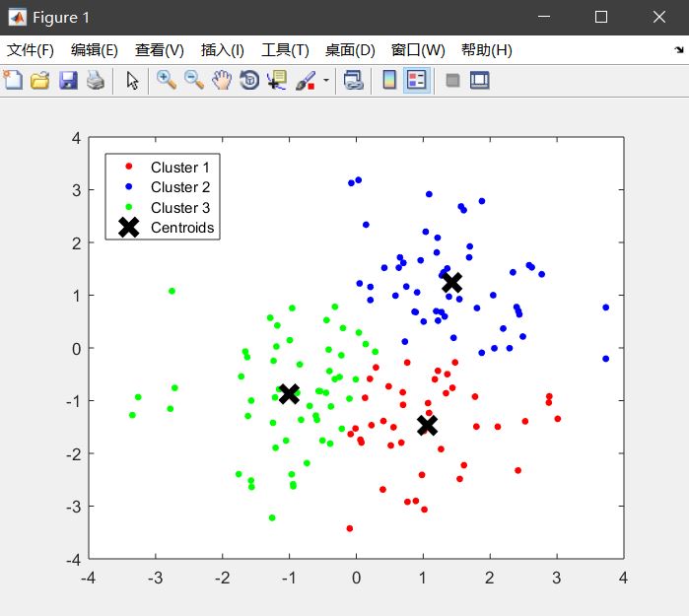Click the centroid X in blue cluster
689x616 pixels.
[451, 283]
